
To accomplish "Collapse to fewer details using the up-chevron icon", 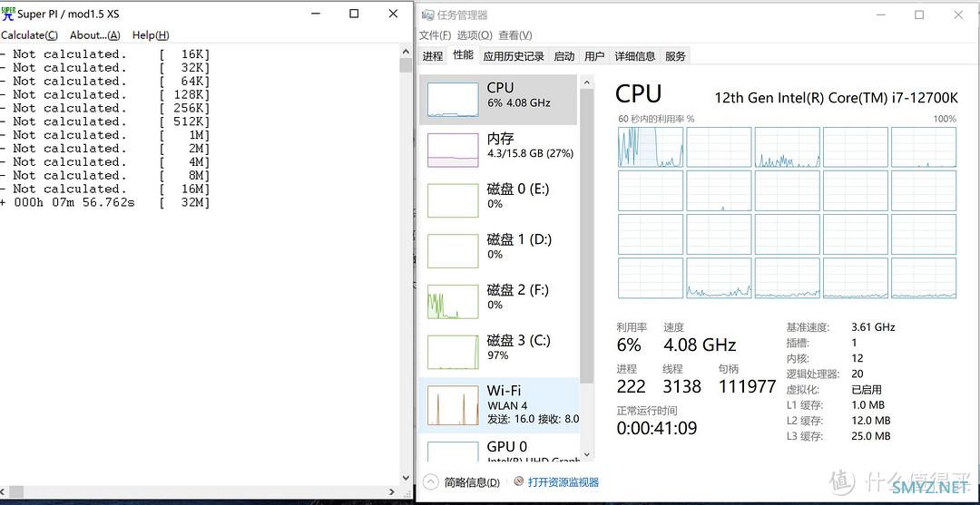I will coord(431,482).
